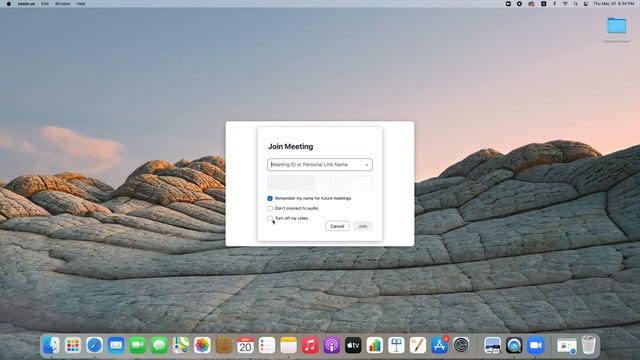Open the Help menu
The width and height of the screenshot is (640, 360).
coord(81,4)
